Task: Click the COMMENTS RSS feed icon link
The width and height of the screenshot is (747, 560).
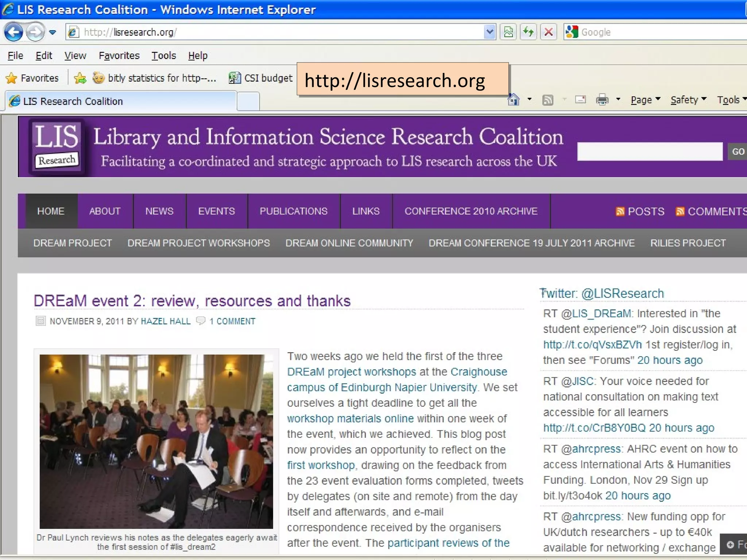Action: pos(711,211)
